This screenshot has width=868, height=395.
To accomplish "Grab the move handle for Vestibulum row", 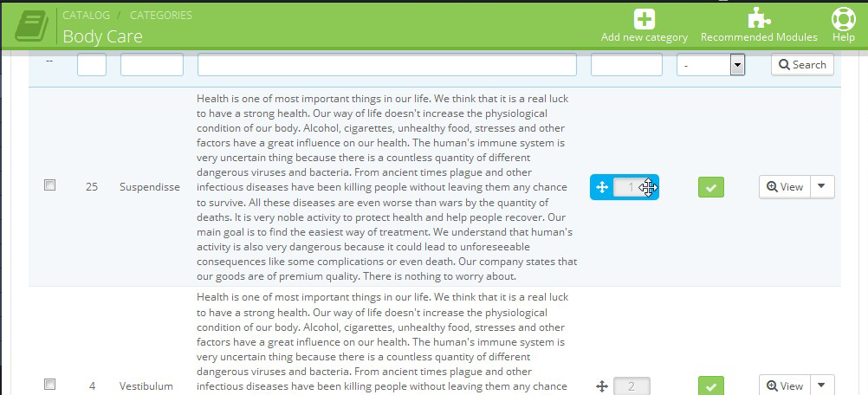I will point(602,386).
